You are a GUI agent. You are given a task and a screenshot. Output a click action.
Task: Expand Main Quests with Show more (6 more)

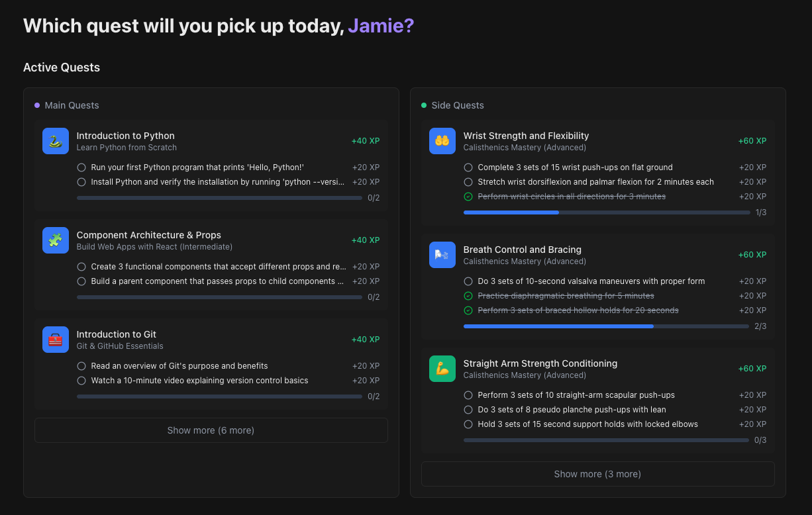tap(211, 430)
